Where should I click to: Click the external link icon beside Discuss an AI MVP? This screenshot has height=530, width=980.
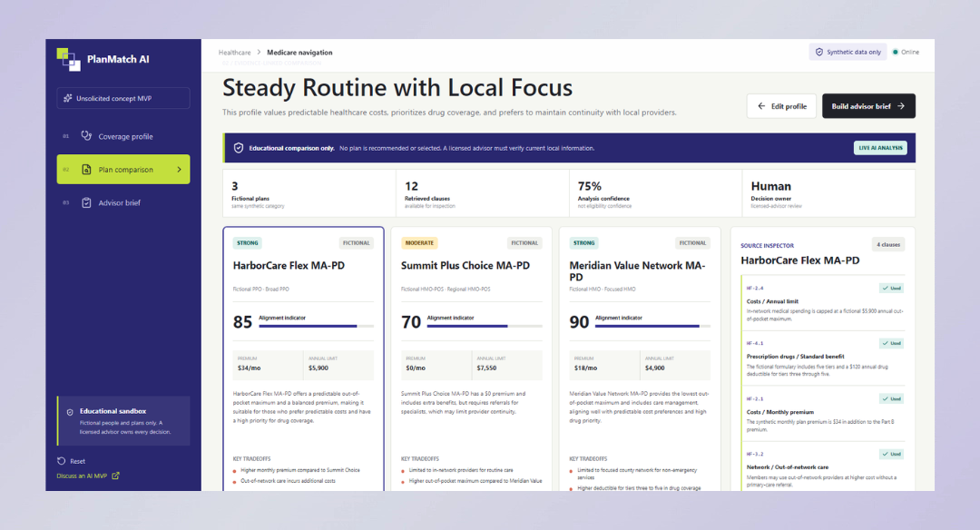pyautogui.click(x=115, y=476)
